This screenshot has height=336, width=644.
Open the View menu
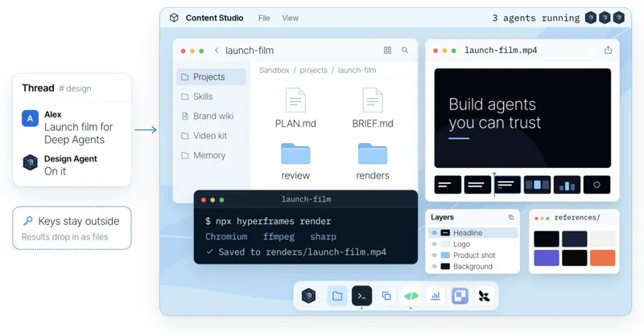290,18
